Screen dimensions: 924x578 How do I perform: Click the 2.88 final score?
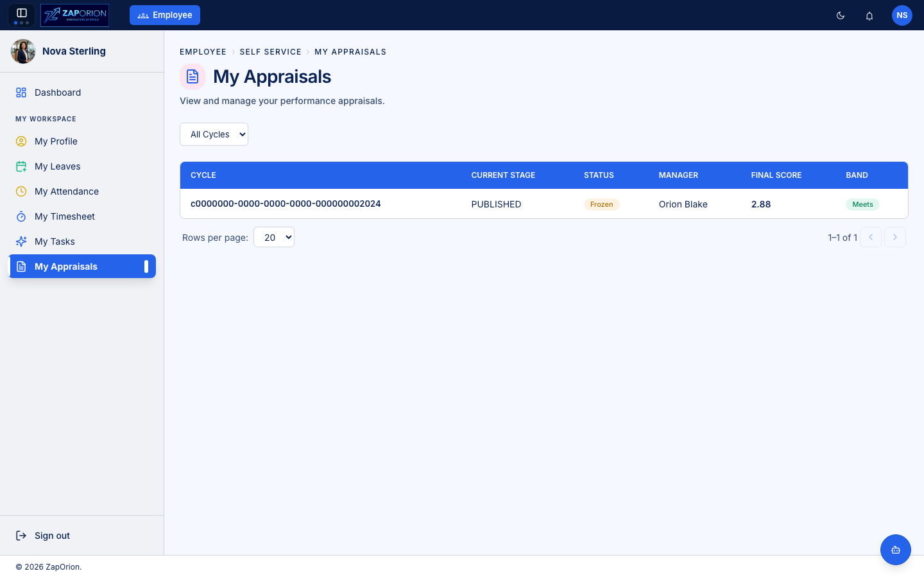(761, 204)
